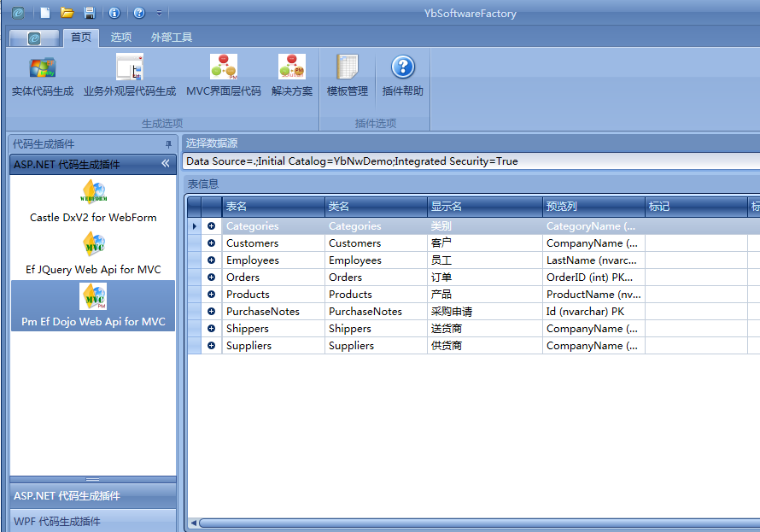Switch to the 选项 ribbon tab
The image size is (760, 532).
coord(121,38)
